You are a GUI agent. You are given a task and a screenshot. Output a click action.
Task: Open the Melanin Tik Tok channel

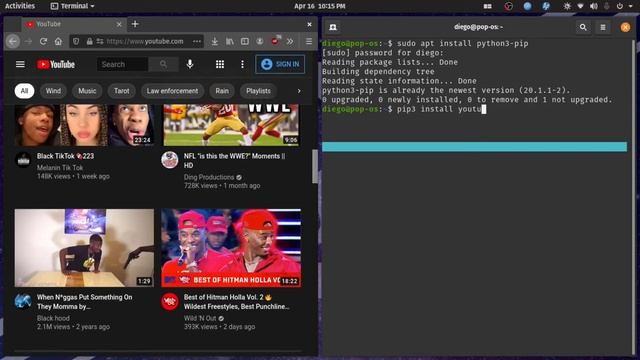[x=60, y=167]
